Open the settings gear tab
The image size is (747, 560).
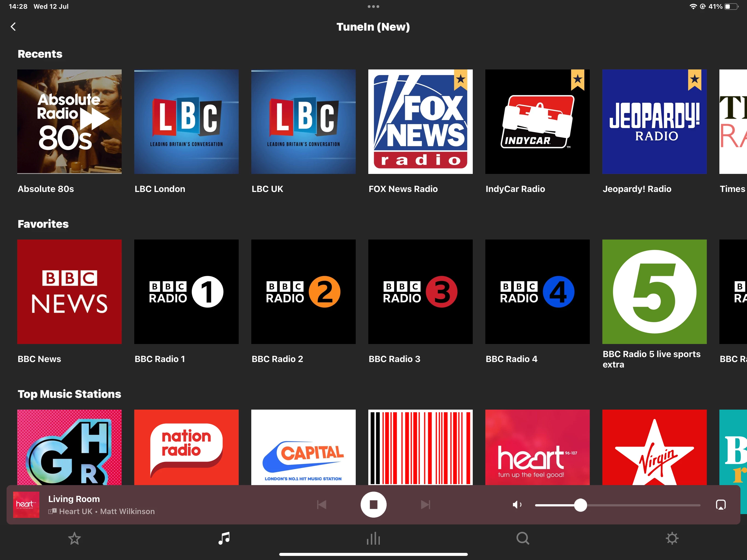672,538
